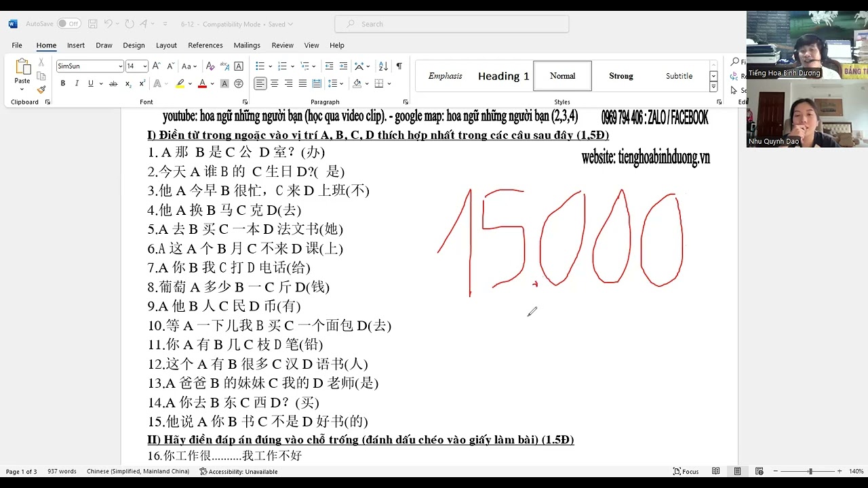Screen dimensions: 868x488
Task: Apply the Strong style
Action: (620, 76)
